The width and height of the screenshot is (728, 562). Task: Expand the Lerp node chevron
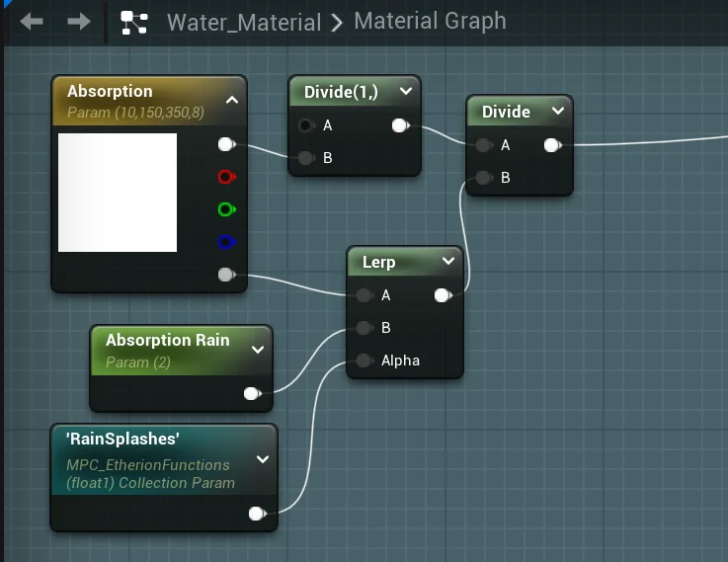coord(448,262)
